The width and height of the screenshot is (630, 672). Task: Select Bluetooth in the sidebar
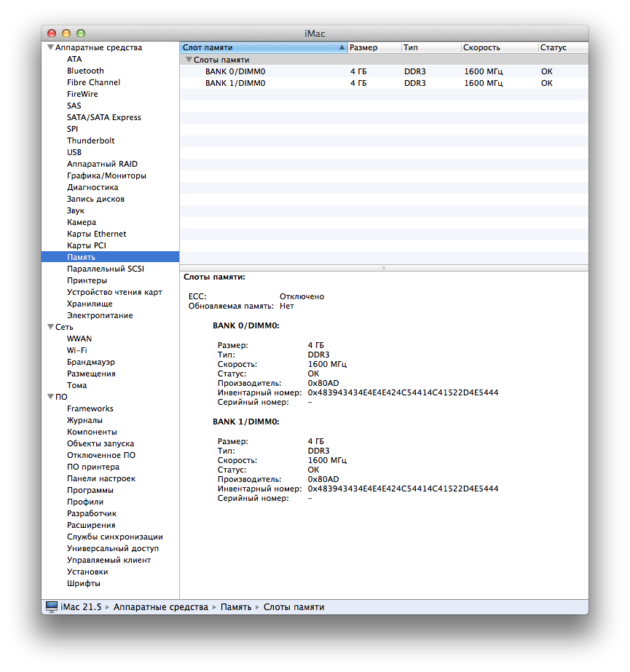[x=85, y=71]
